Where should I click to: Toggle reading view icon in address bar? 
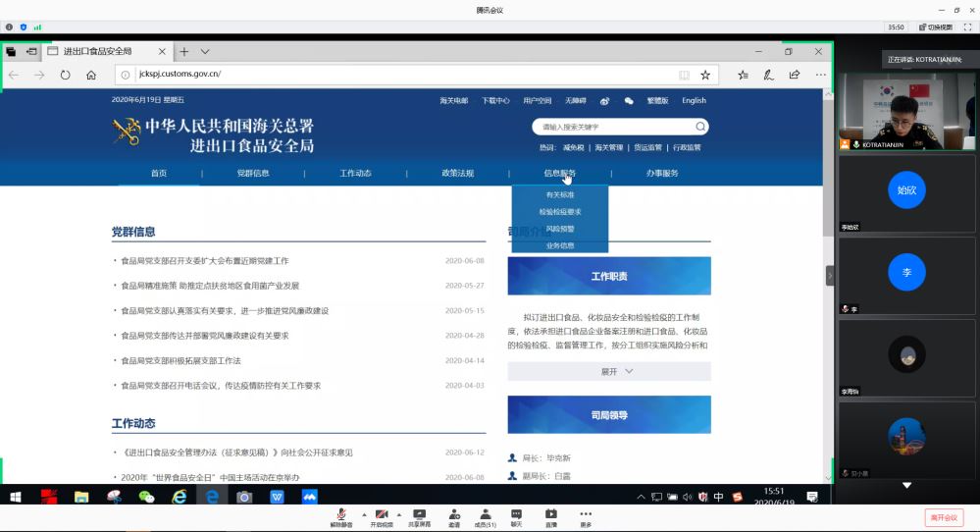pos(685,75)
